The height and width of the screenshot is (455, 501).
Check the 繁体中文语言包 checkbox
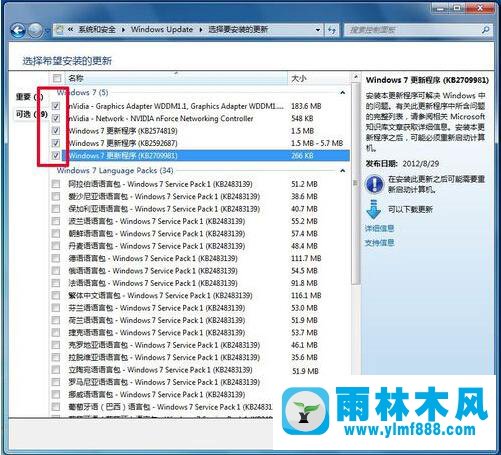tap(56, 295)
